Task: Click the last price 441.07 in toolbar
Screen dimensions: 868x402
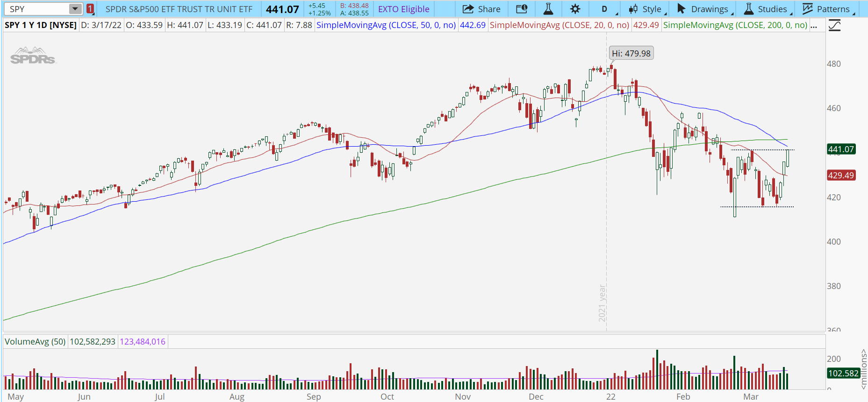Action: click(x=282, y=9)
